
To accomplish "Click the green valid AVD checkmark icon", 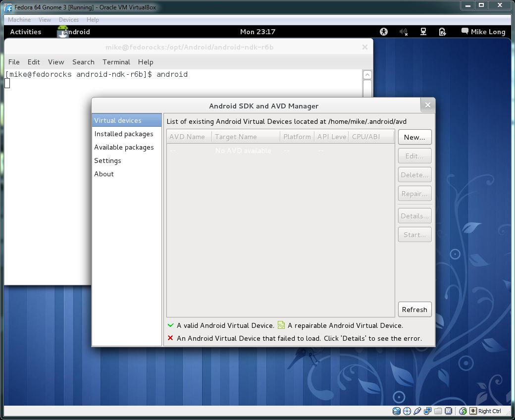I will point(170,325).
